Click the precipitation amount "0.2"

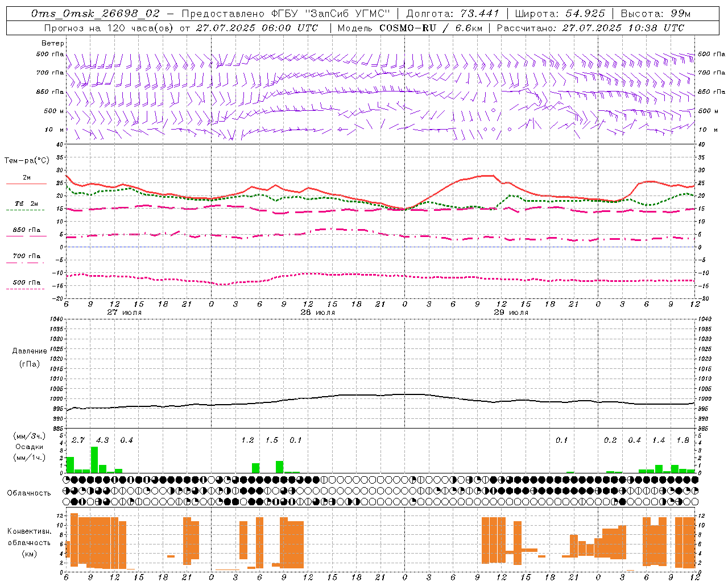tap(610, 440)
